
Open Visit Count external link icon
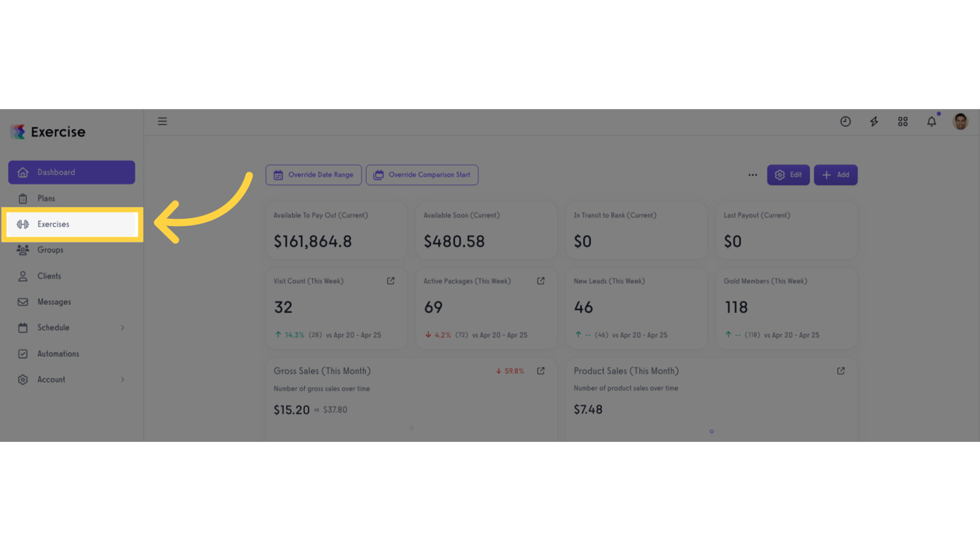click(x=391, y=281)
